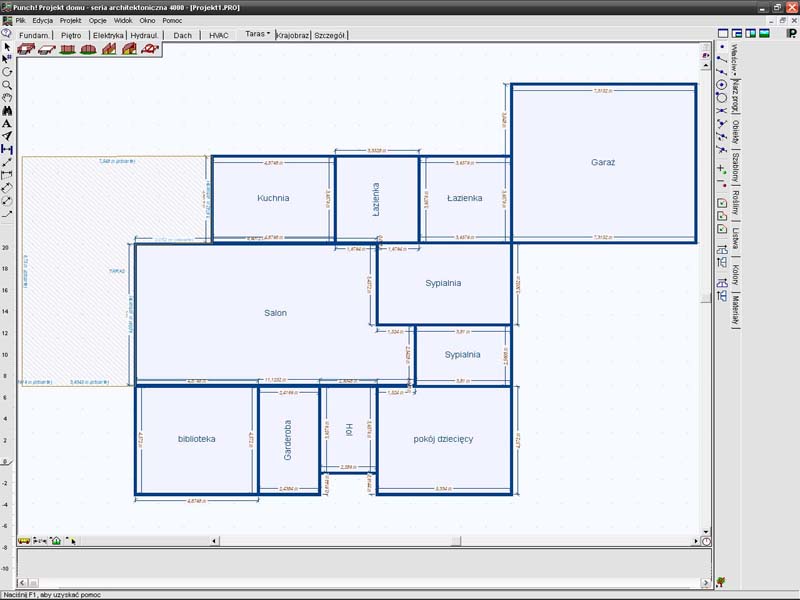Click the binoculars find tool
Image resolution: width=800 pixels, height=600 pixels.
coord(7,110)
